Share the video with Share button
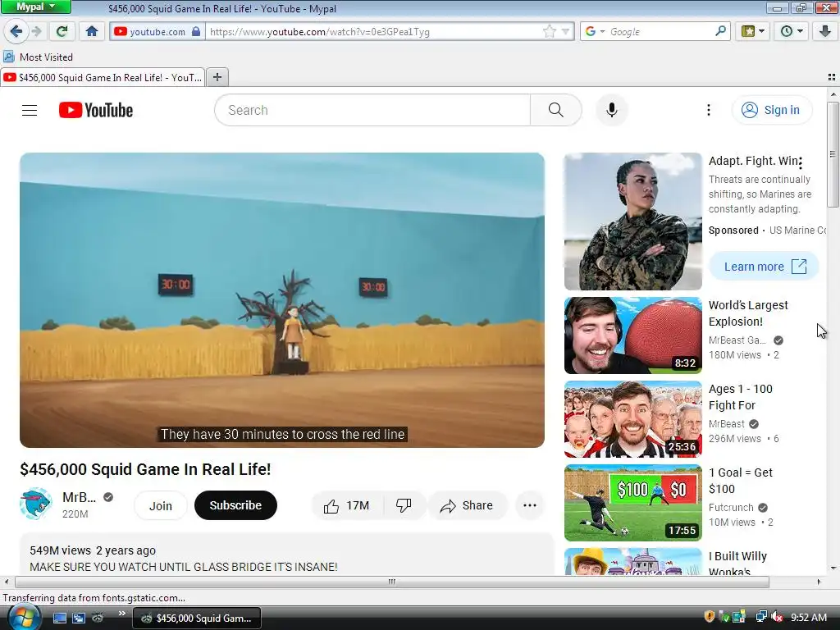840x630 pixels. [467, 505]
